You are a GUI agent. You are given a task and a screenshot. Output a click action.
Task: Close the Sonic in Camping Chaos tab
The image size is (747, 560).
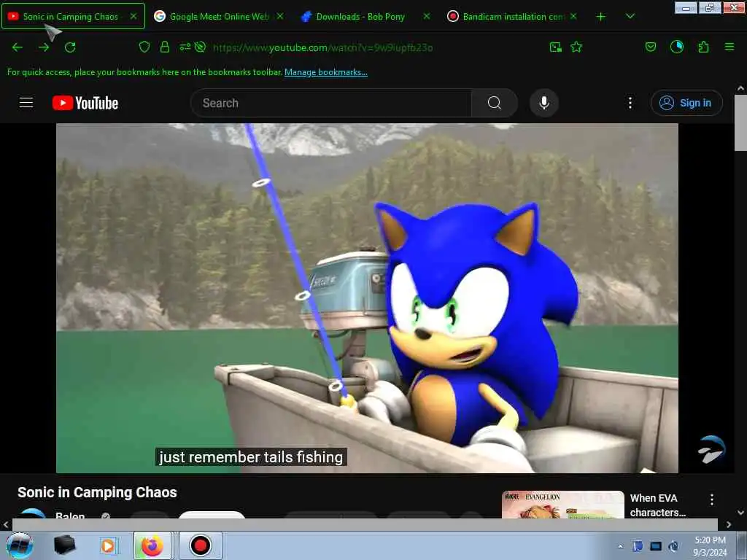click(x=133, y=16)
